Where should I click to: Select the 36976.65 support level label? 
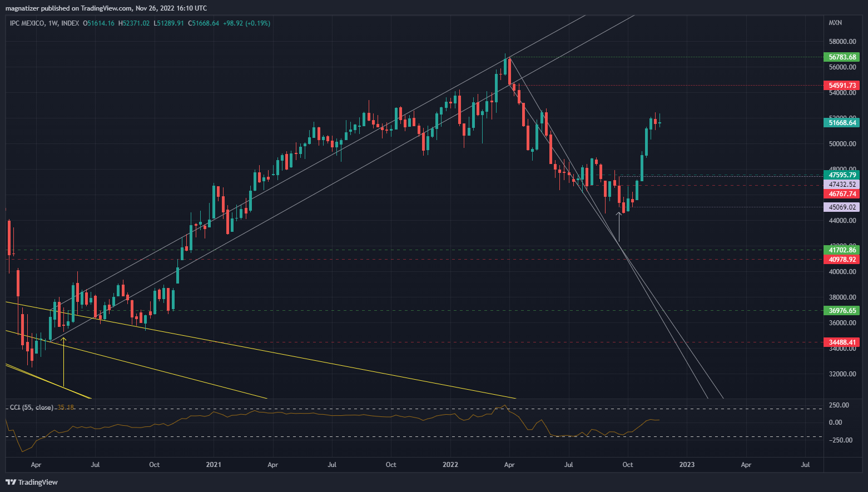click(x=842, y=311)
